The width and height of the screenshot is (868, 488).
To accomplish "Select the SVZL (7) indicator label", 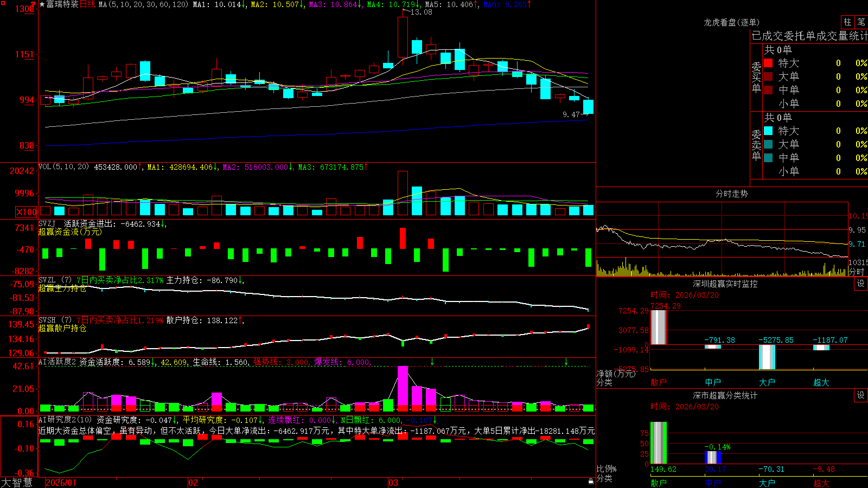I will click(55, 280).
